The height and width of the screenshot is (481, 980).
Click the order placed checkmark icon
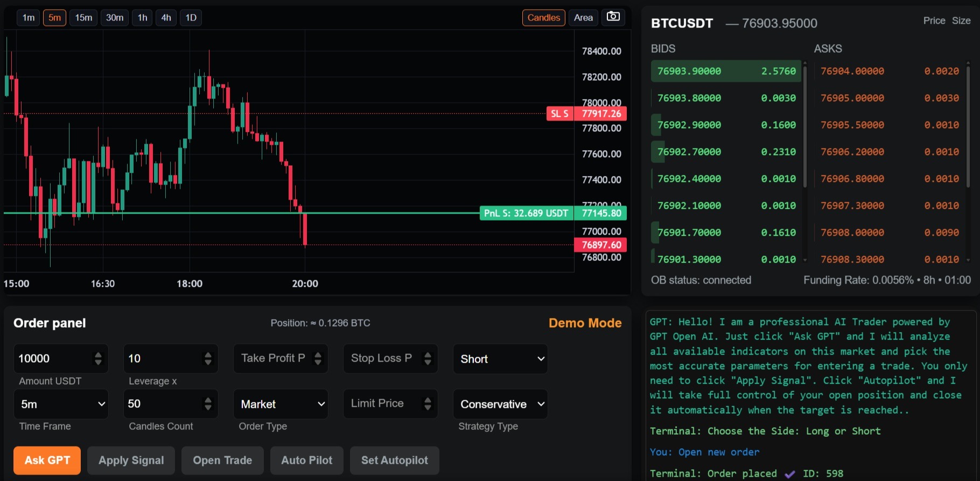[x=789, y=474]
